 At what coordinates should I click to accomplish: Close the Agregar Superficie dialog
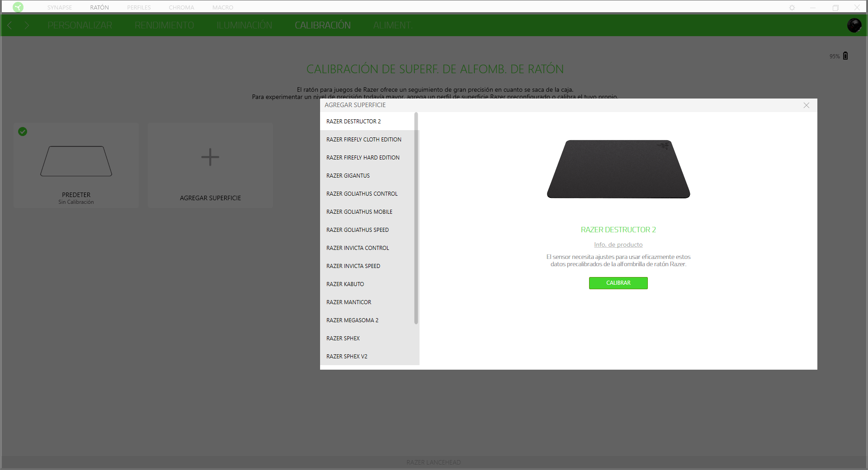point(807,105)
